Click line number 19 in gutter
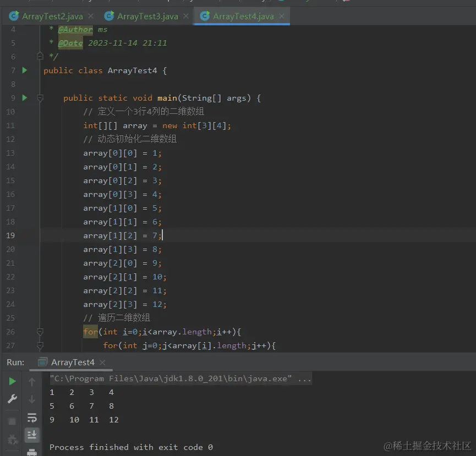The image size is (476, 456). (10, 235)
